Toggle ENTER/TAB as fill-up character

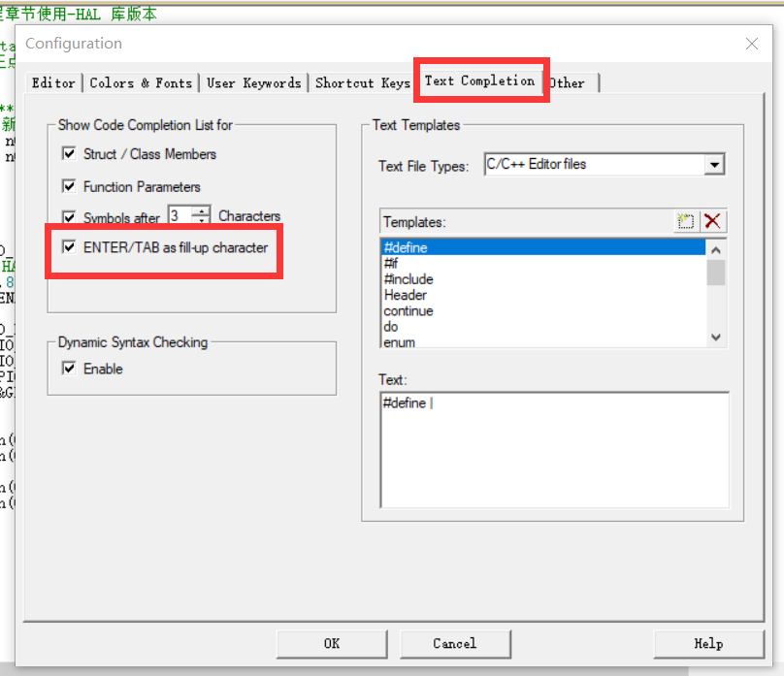tap(69, 246)
